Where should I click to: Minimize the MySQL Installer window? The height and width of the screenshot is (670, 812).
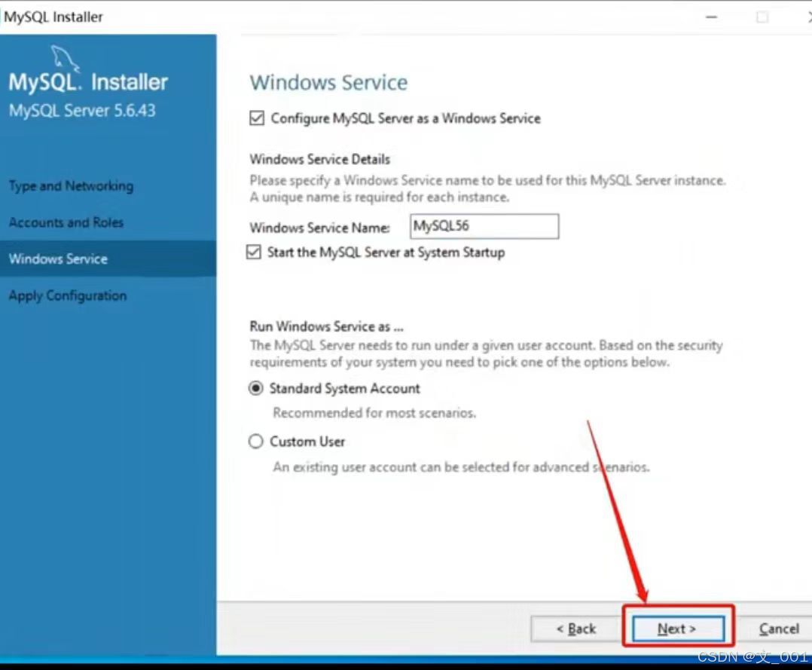[712, 17]
